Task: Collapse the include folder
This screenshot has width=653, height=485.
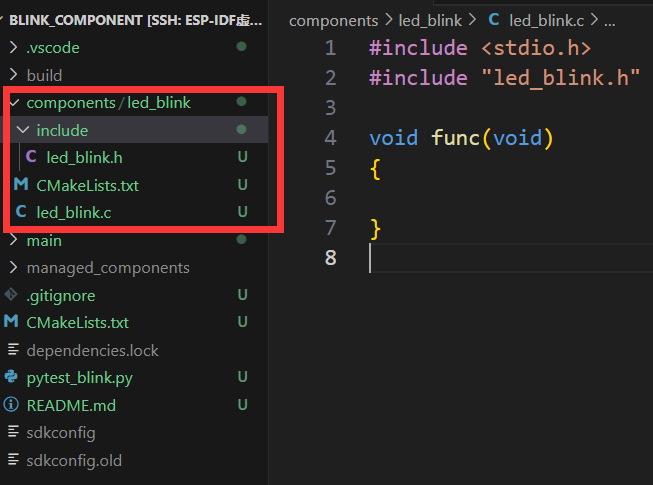Action: point(22,130)
